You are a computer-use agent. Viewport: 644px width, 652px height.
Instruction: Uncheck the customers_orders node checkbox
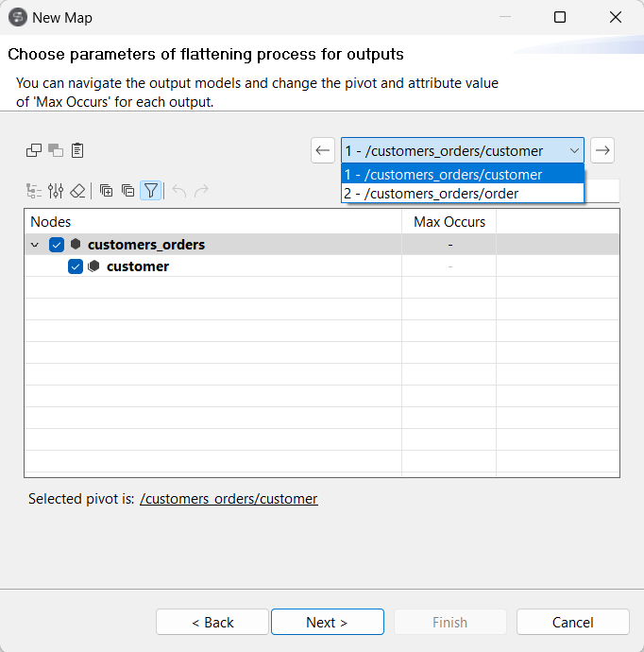[x=57, y=245]
